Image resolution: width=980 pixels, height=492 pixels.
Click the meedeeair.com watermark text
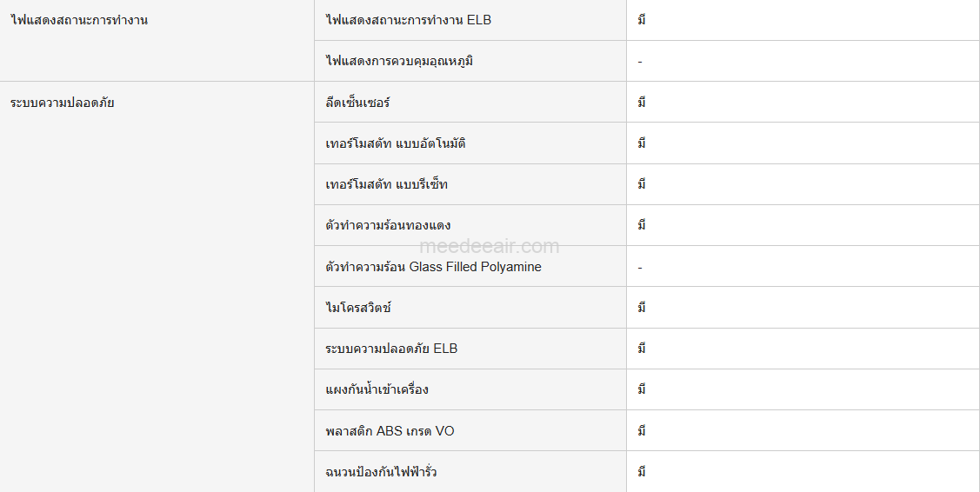click(x=490, y=247)
